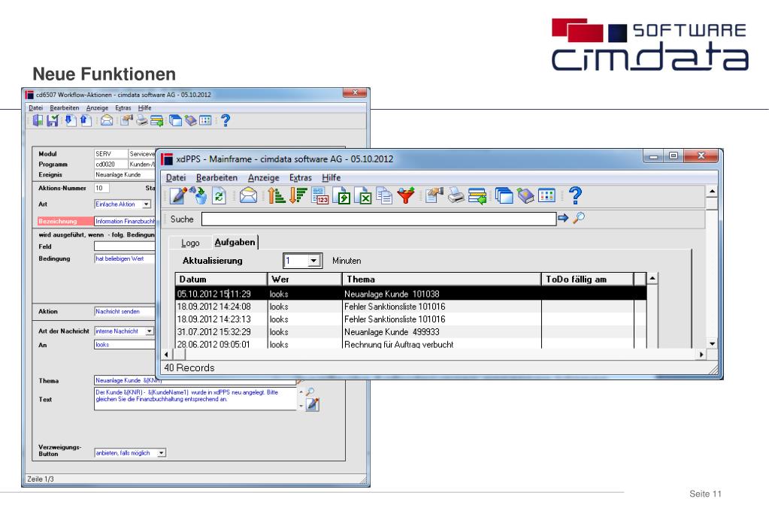Select the Aufgaben tab
The image size is (769, 532).
coord(235,242)
